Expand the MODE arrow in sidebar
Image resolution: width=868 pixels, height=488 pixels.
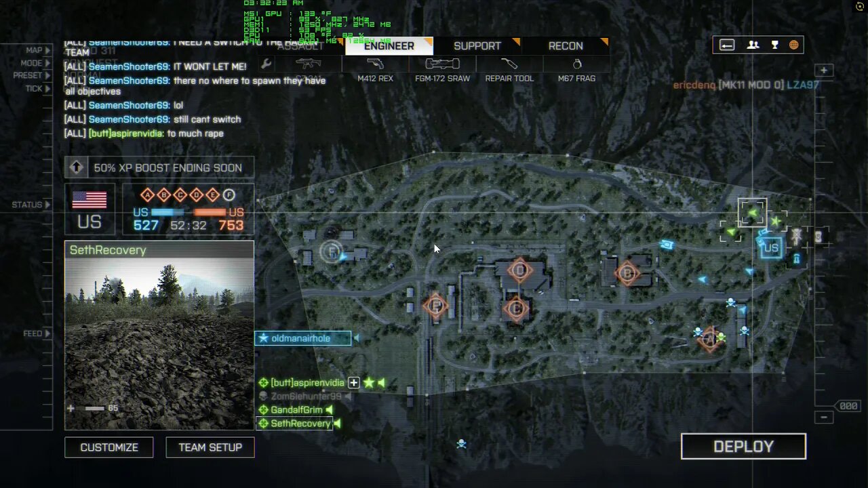pyautogui.click(x=47, y=63)
